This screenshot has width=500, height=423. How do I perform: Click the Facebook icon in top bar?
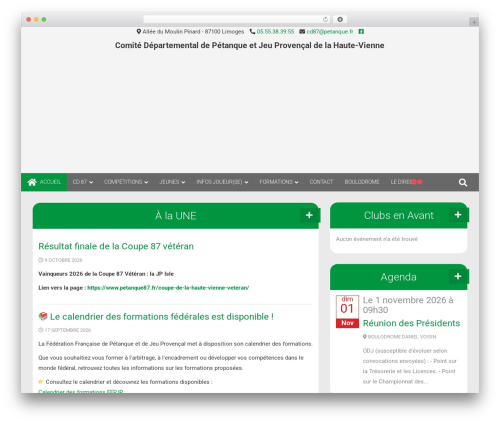tap(361, 32)
